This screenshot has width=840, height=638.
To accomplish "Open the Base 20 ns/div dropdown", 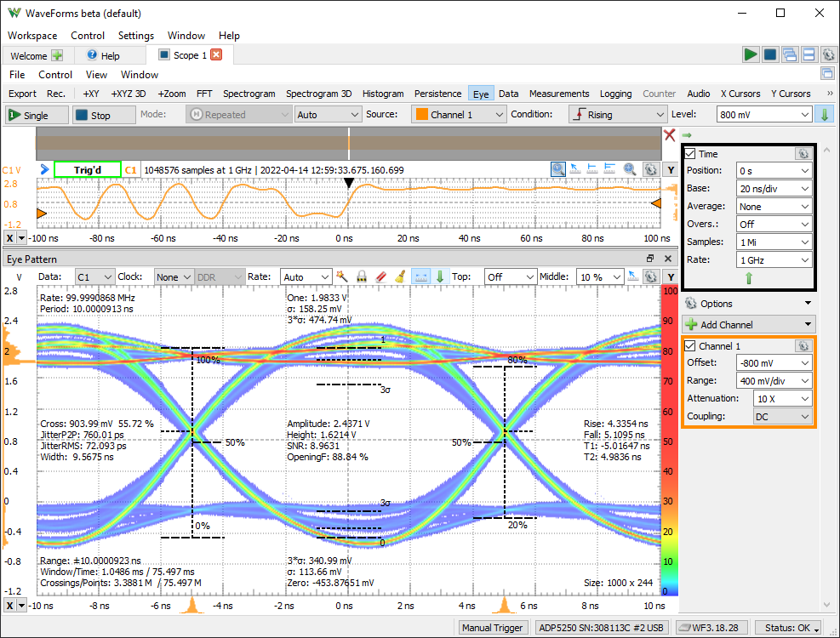I will [774, 188].
